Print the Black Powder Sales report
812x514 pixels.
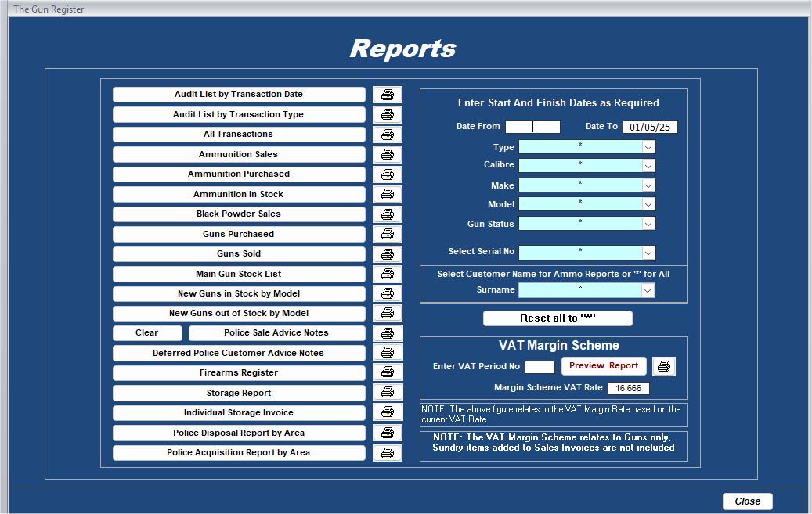tap(387, 214)
